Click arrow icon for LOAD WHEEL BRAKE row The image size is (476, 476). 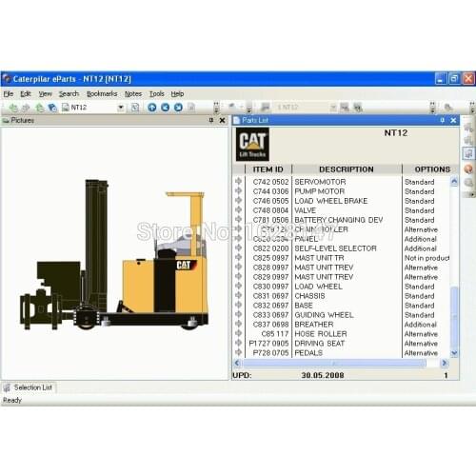pyautogui.click(x=238, y=200)
